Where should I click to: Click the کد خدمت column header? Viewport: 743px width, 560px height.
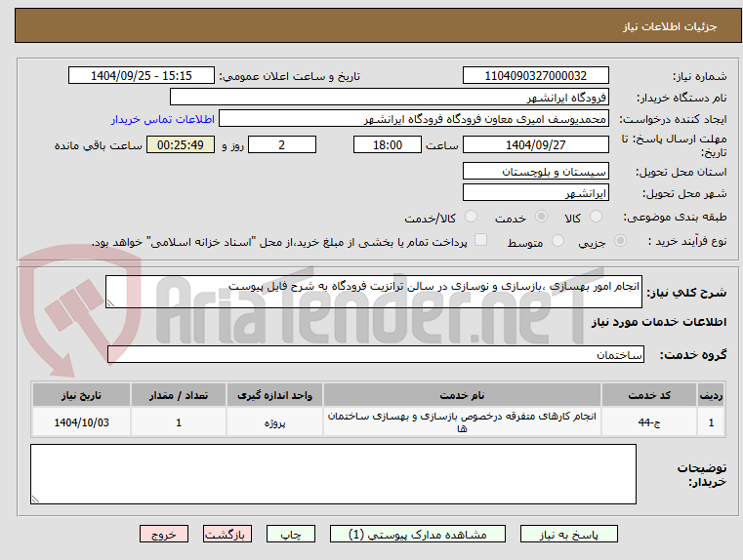click(649, 395)
